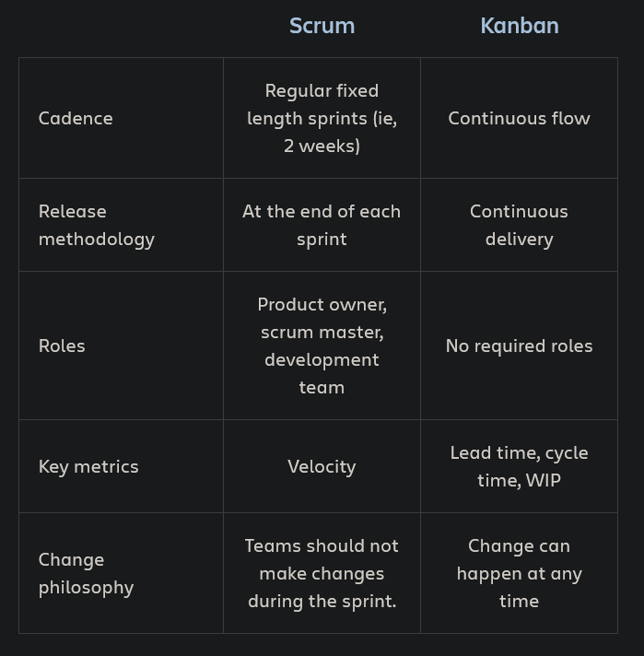Click the Regular fixed length sprints cell
This screenshot has width=644, height=656.
(x=322, y=119)
